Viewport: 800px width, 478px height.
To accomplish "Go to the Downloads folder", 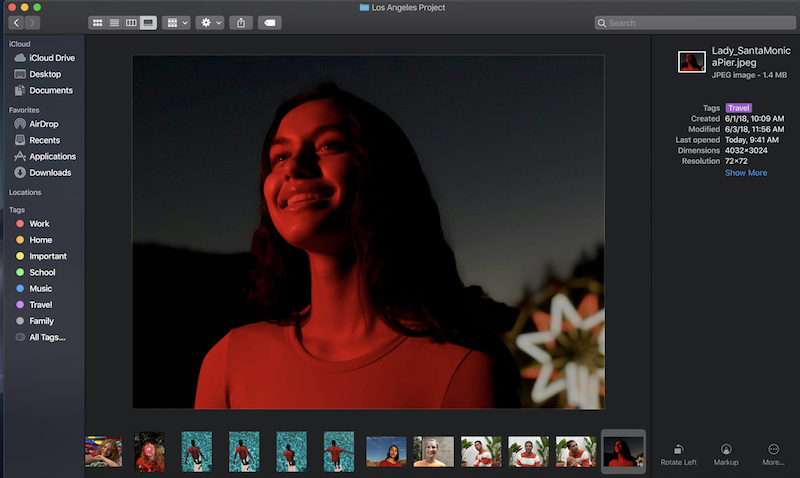I will [x=49, y=172].
